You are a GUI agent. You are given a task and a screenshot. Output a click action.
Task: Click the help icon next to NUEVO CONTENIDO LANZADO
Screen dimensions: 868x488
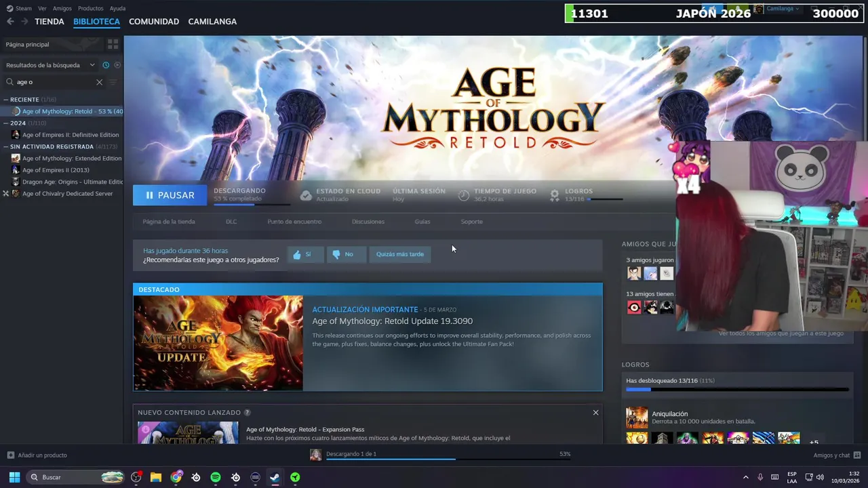tap(247, 413)
